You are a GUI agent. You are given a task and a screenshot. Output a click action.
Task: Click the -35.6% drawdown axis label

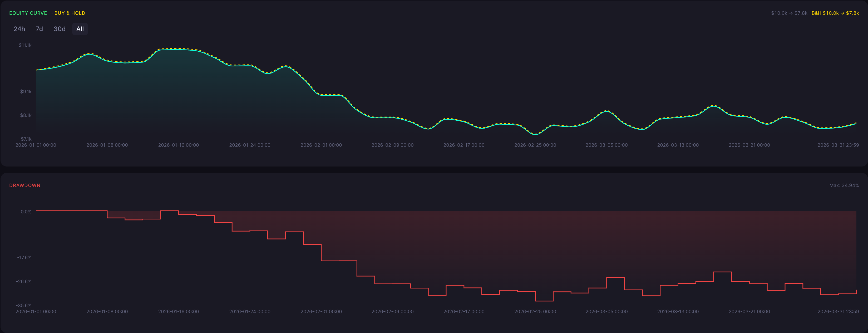[24, 305]
